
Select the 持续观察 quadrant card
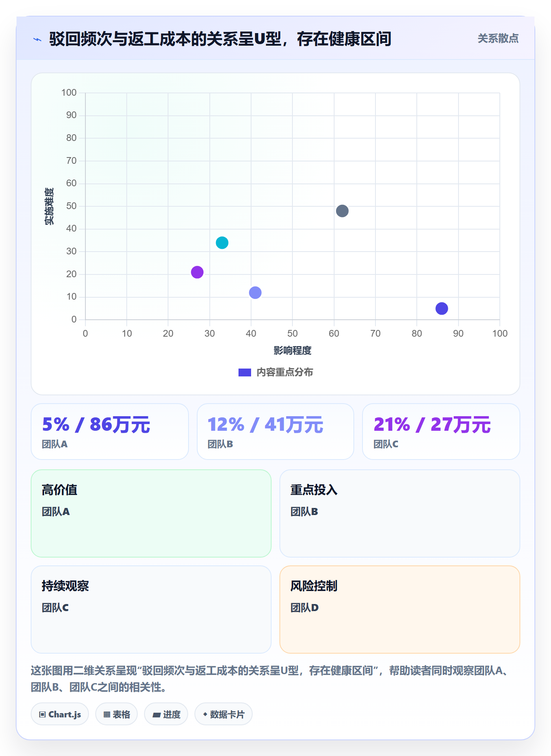click(151, 610)
